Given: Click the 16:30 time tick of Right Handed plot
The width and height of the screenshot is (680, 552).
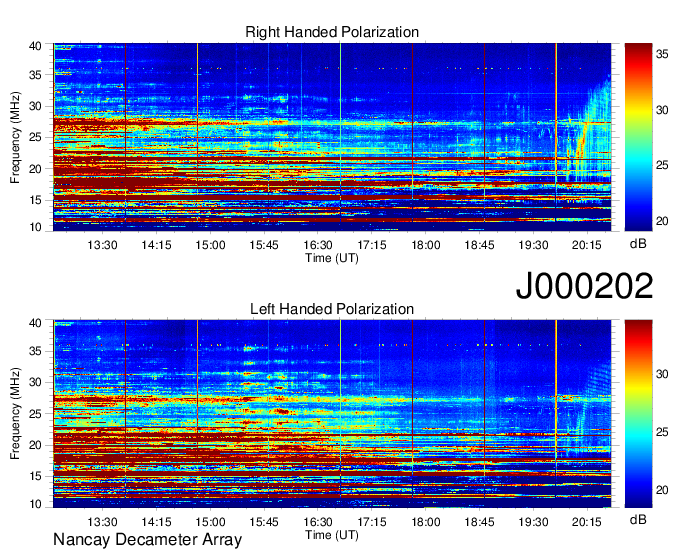Looking at the screenshot, I should (318, 245).
